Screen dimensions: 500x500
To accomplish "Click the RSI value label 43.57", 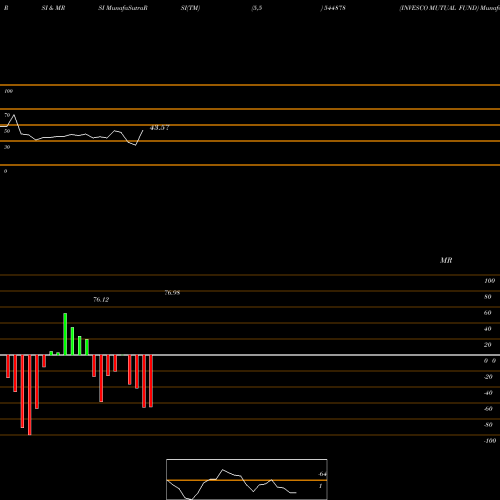I will tap(160, 128).
